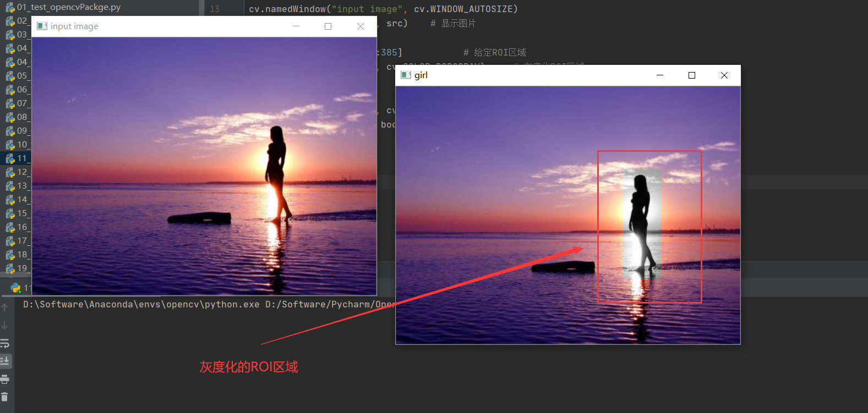Click the 'girl' window title text

point(421,75)
